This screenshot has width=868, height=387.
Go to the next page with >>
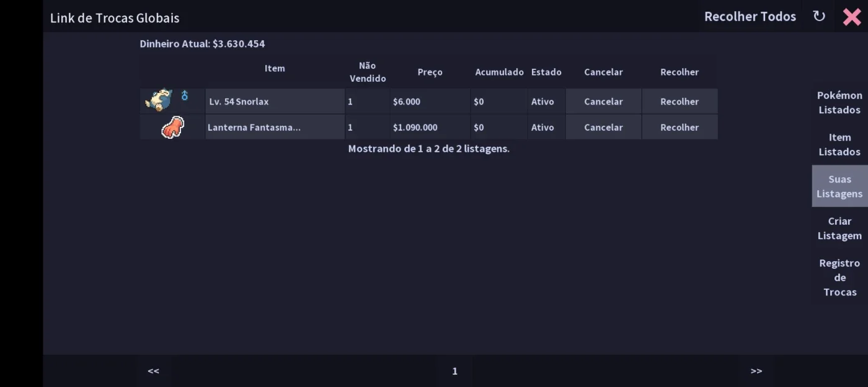pos(756,371)
